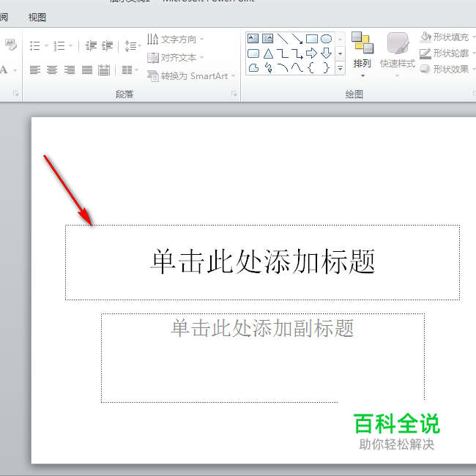The width and height of the screenshot is (476, 476).
Task: Center the paragraph text
Action: pyautogui.click(x=52, y=70)
